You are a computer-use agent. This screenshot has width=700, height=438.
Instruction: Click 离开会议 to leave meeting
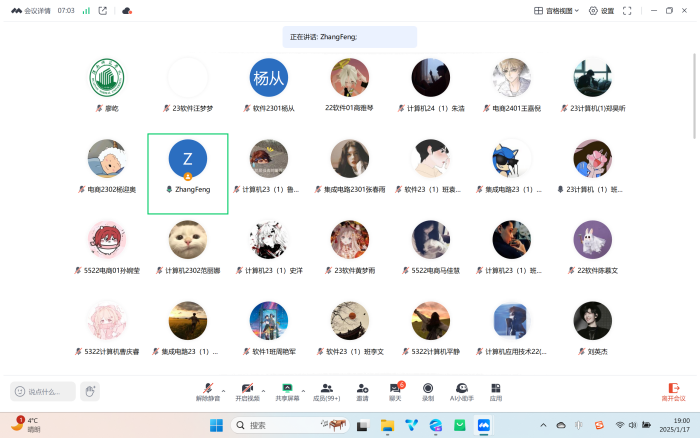point(673,392)
